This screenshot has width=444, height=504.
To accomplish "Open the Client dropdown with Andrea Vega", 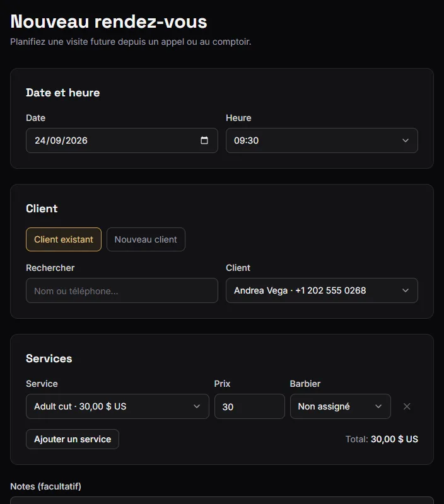I will 322,290.
